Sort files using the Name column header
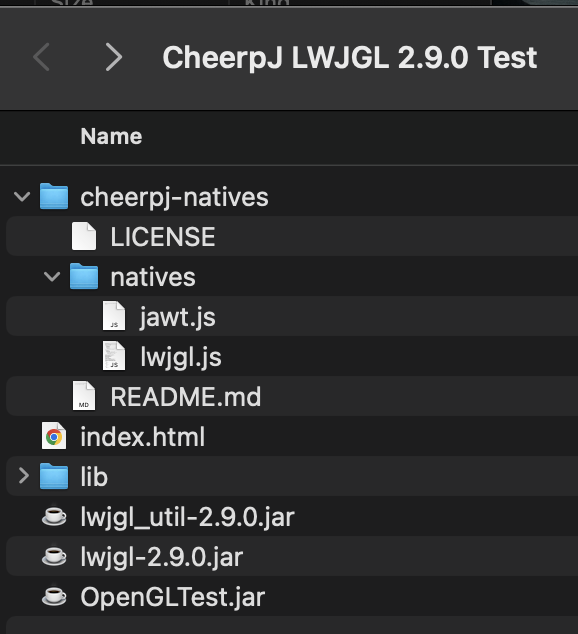Image resolution: width=578 pixels, height=634 pixels. [x=111, y=136]
